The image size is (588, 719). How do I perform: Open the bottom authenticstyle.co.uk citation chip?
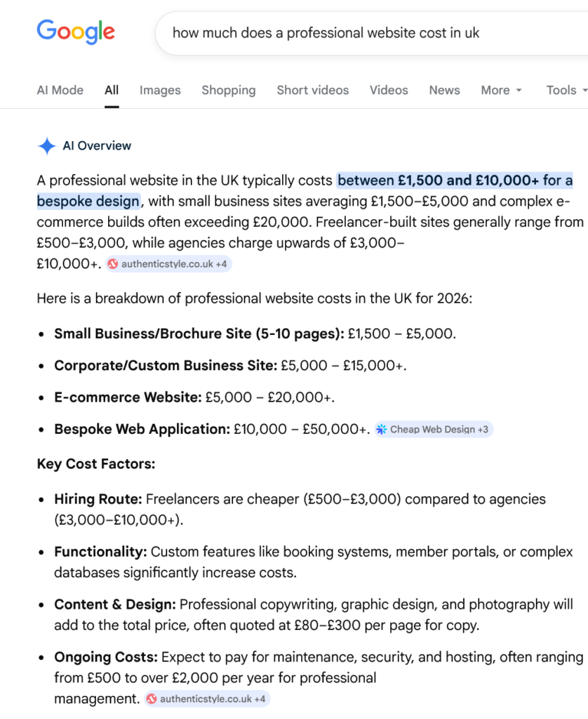point(206,699)
